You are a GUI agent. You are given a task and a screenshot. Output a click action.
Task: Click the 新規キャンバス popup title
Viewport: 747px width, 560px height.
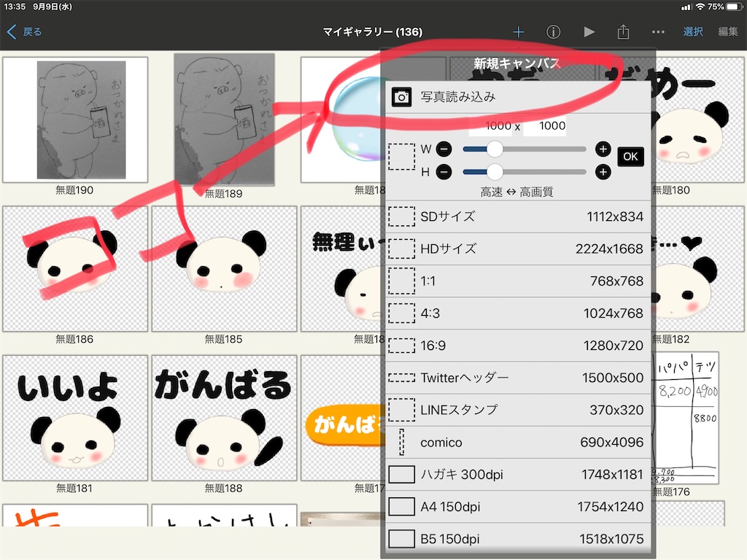[x=517, y=63]
